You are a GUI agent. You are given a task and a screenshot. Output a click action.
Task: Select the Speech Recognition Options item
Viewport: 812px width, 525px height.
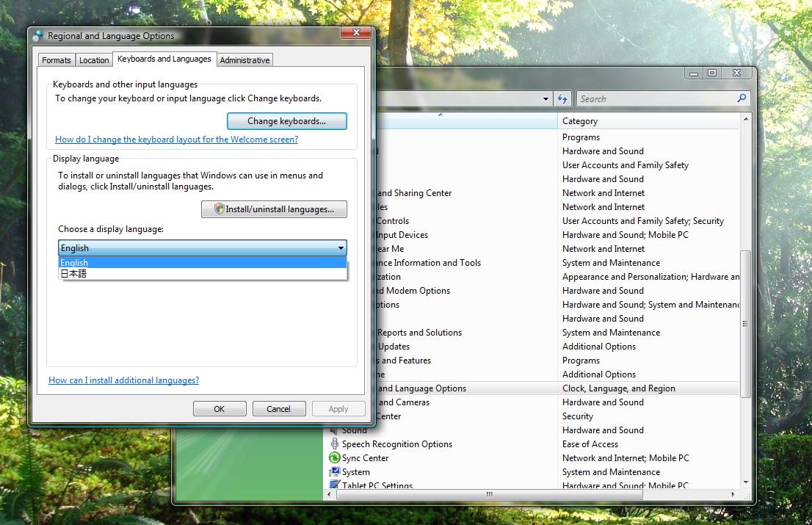tap(397, 444)
